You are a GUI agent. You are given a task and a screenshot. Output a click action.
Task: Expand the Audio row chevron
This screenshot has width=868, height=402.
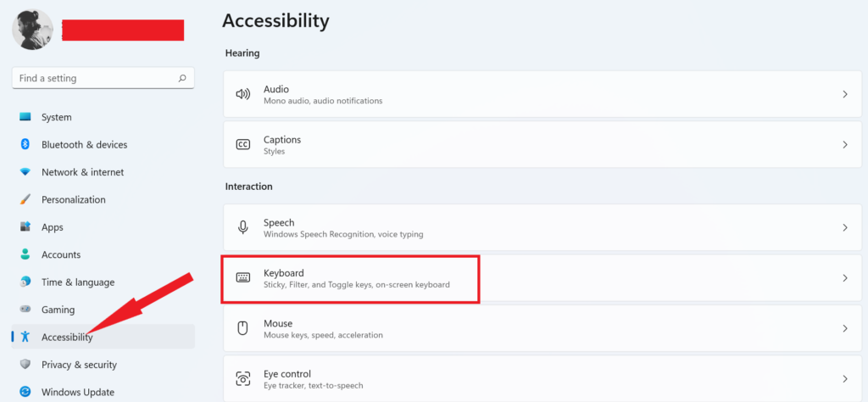coord(845,94)
